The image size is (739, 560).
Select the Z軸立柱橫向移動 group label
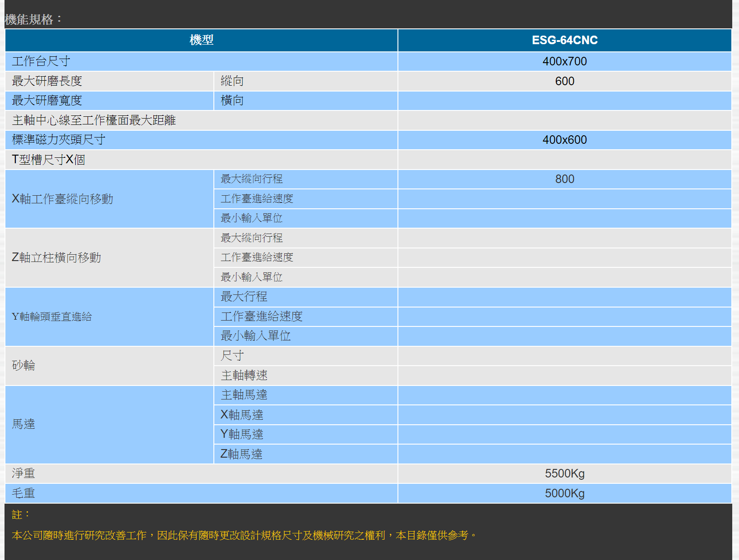pyautogui.click(x=56, y=257)
